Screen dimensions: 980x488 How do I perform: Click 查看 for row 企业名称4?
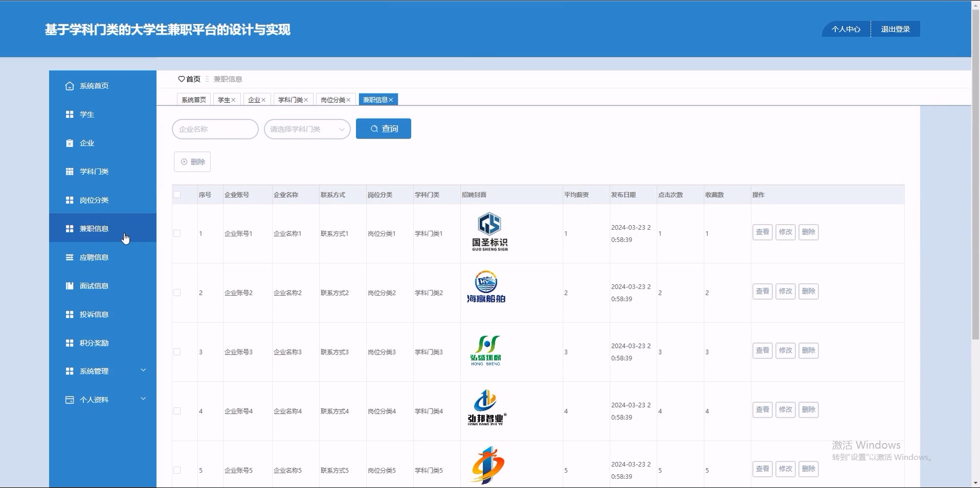click(x=763, y=410)
